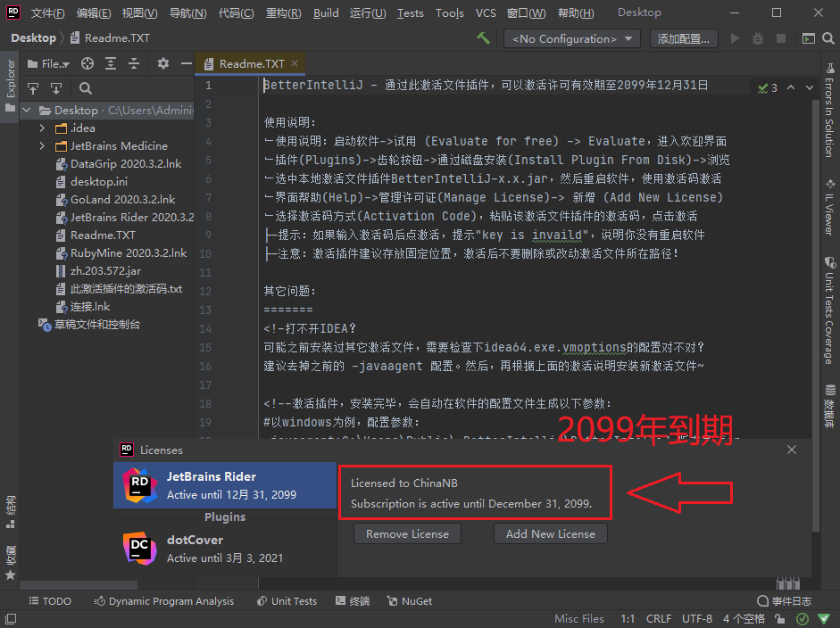Expand the JetBrains Medicine folder
840x628 pixels.
click(42, 145)
